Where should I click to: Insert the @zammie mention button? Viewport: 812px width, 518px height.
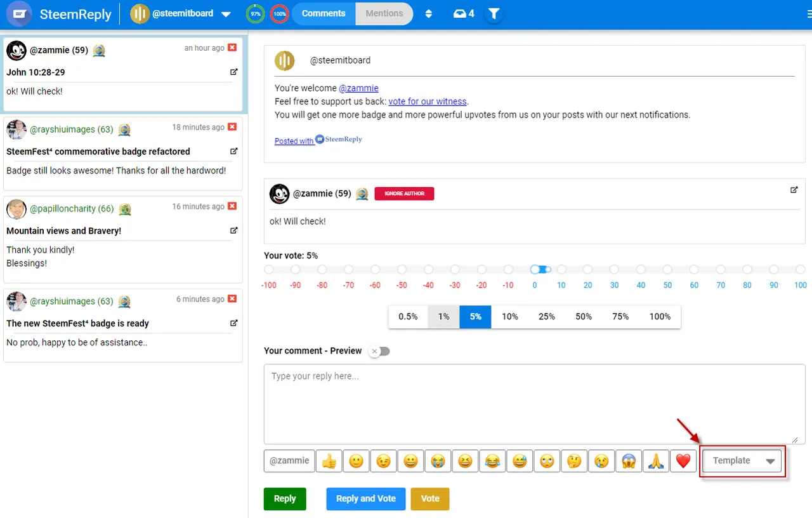pyautogui.click(x=289, y=461)
